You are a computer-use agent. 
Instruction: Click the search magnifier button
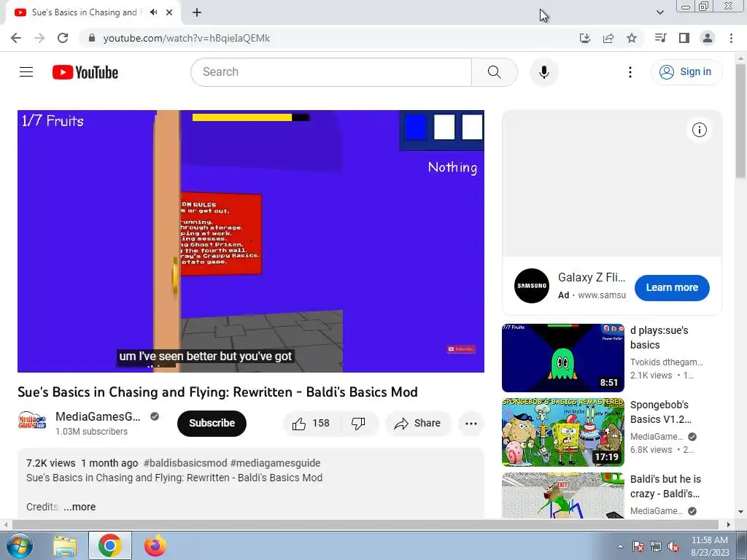(494, 72)
